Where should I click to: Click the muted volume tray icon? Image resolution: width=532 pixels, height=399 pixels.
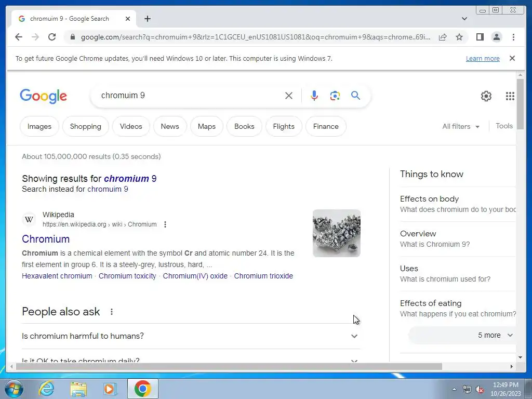click(x=480, y=389)
